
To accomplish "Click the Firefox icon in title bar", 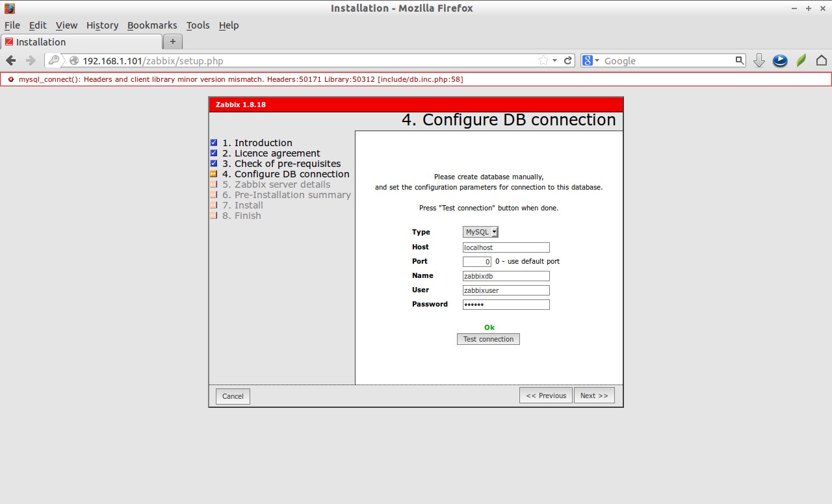I will click(x=10, y=8).
